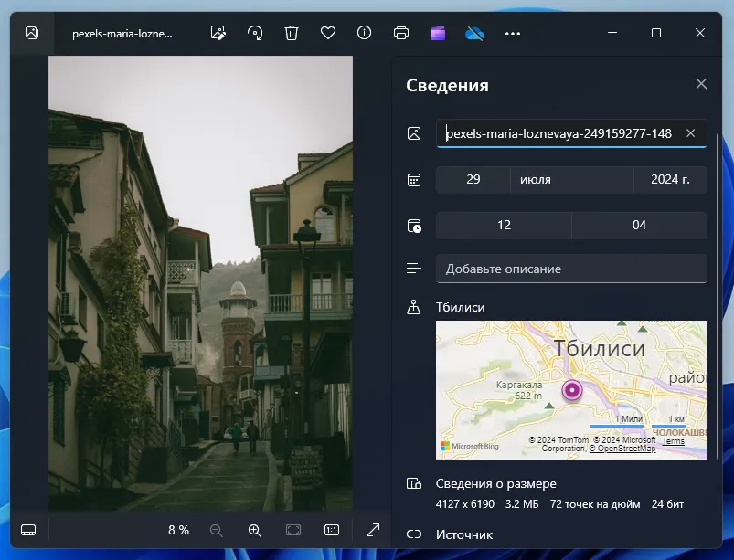This screenshot has width=734, height=560.
Task: Open the See more (…) menu
Action: click(513, 33)
